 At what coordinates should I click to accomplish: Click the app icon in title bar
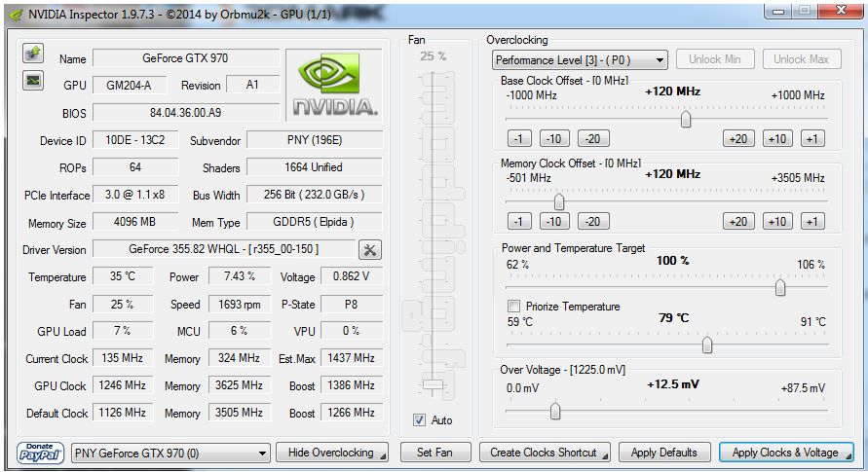pyautogui.click(x=17, y=15)
